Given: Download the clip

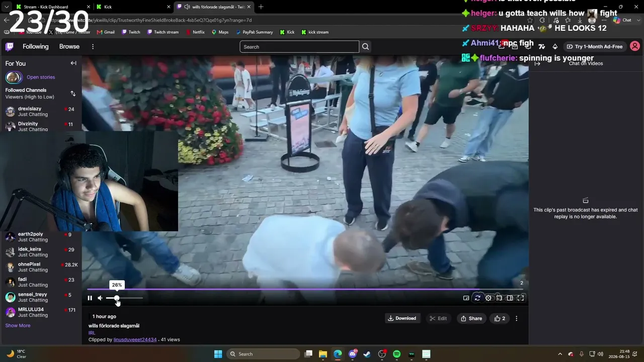Looking at the screenshot, I should click(402, 318).
